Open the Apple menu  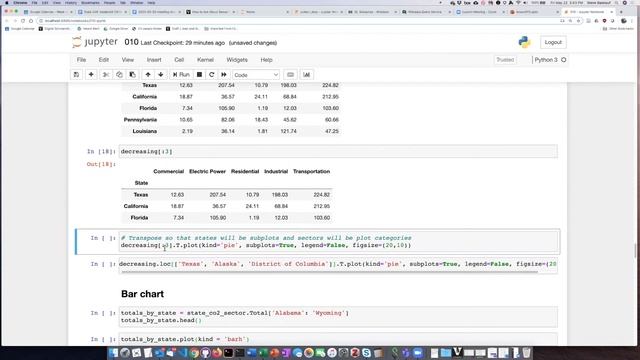click(7, 2)
